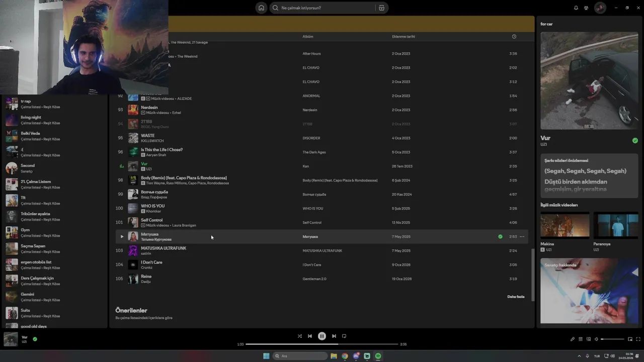The image size is (644, 362).
Task: Skip to the next track
Action: pyautogui.click(x=334, y=336)
